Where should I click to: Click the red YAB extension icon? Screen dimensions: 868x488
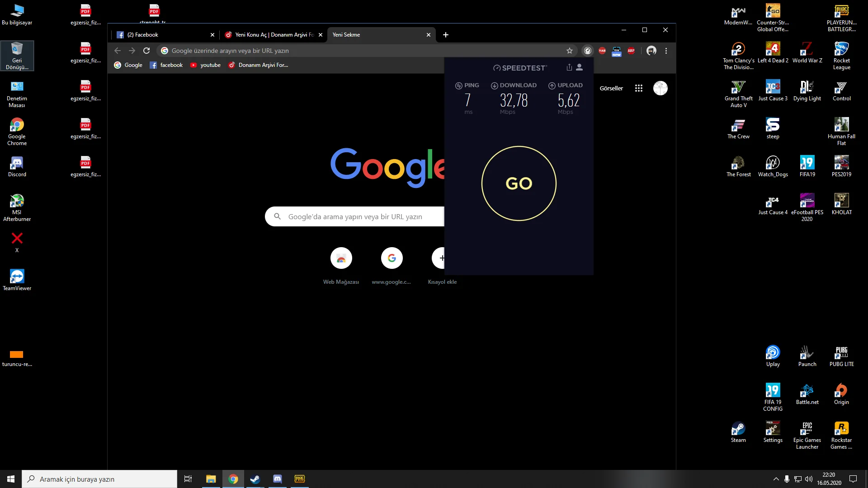pyautogui.click(x=602, y=51)
